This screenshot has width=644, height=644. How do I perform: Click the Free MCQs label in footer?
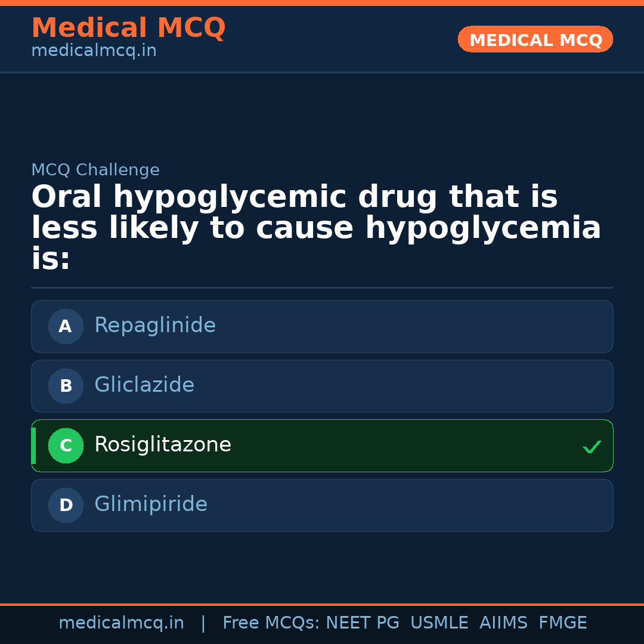tap(271, 623)
